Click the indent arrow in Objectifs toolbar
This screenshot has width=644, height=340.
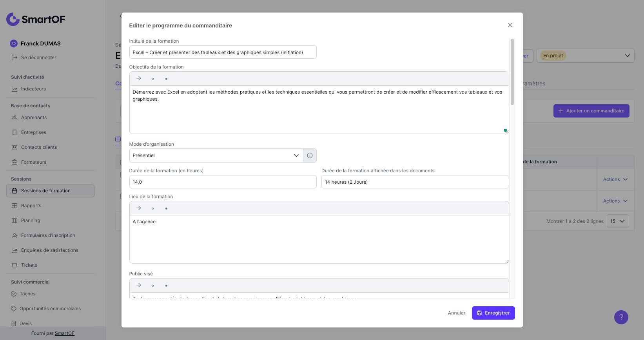tap(138, 78)
